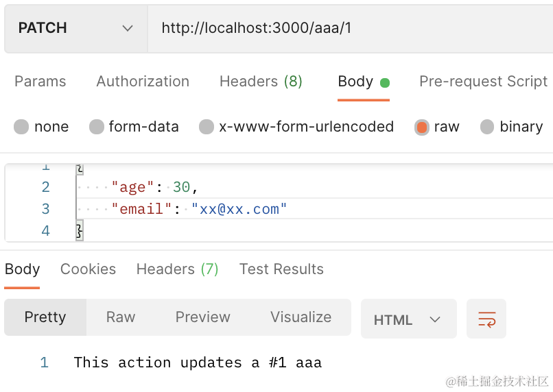The image size is (553, 392).
Task: Switch to the Params tab
Action: pyautogui.click(x=40, y=82)
